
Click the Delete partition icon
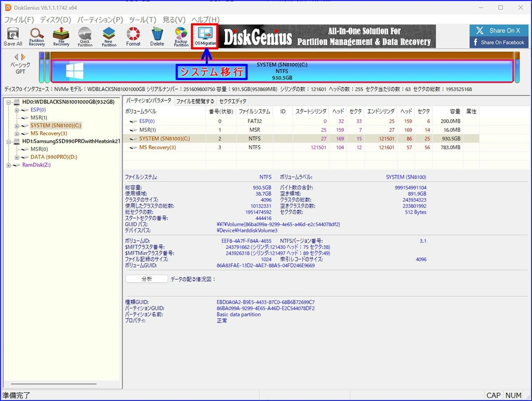157,36
